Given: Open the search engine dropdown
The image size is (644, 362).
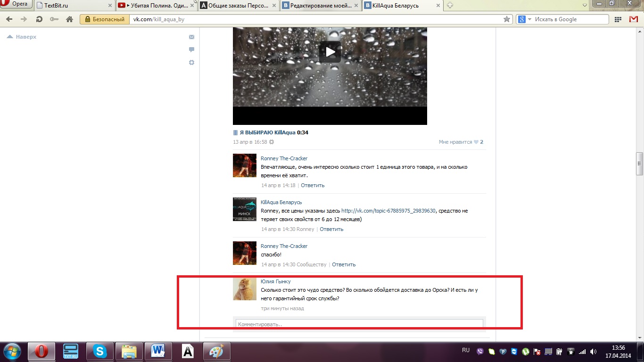Looking at the screenshot, I should pyautogui.click(x=524, y=19).
